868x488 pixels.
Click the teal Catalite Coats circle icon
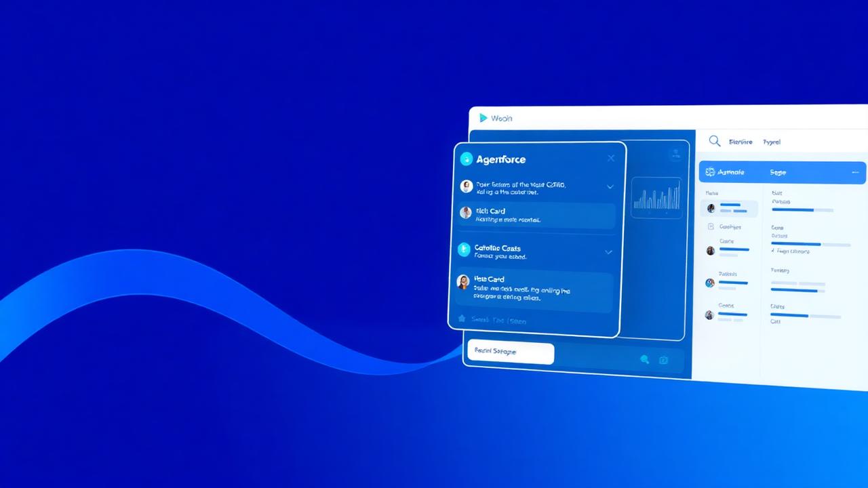[464, 249]
